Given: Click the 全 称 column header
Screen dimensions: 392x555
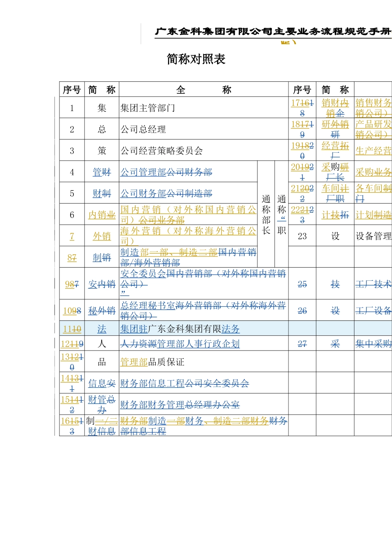Looking at the screenshot, I should (204, 90).
